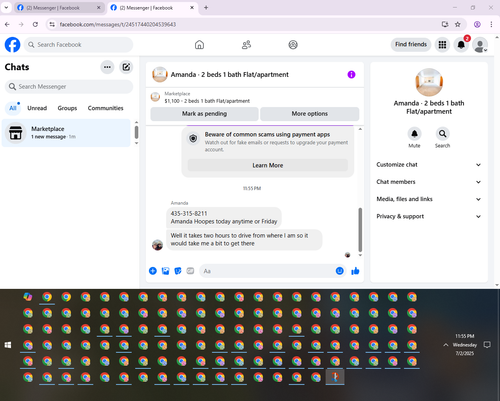
Task: Focus the Search Messenger field
Action: [69, 87]
